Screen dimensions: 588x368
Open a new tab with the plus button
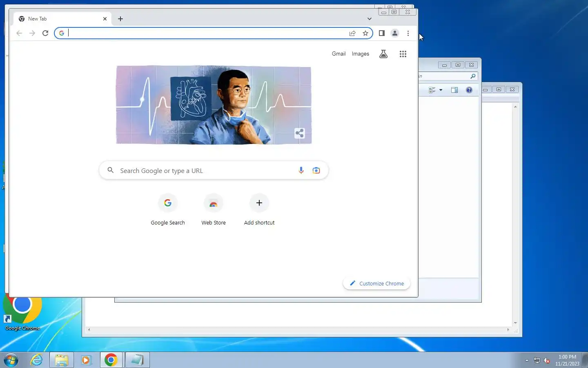point(120,19)
